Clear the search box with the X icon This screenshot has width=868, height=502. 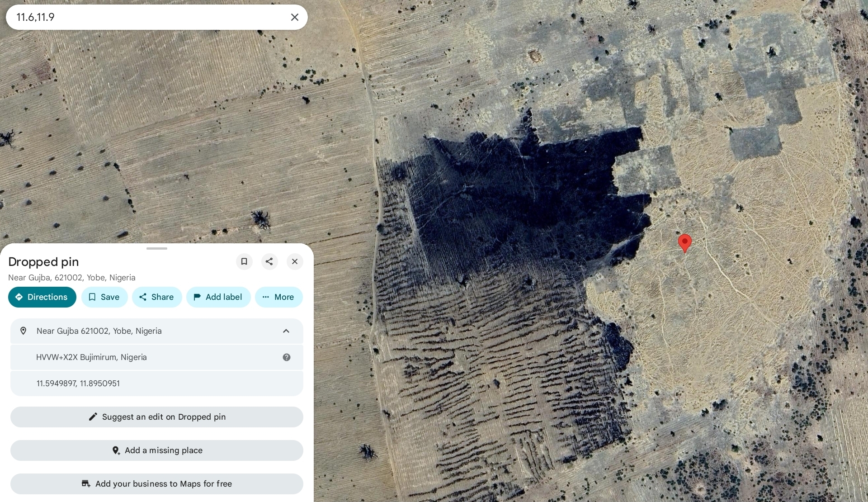click(294, 17)
